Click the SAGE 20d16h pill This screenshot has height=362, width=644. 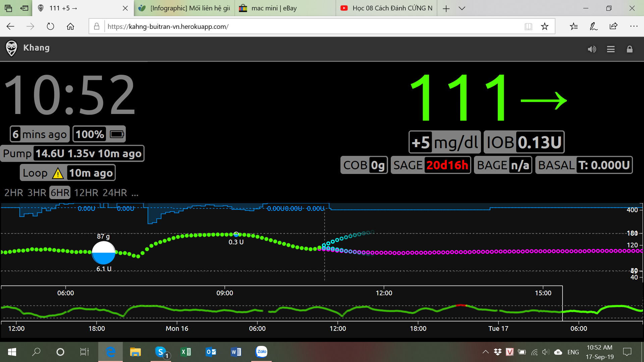pyautogui.click(x=431, y=165)
